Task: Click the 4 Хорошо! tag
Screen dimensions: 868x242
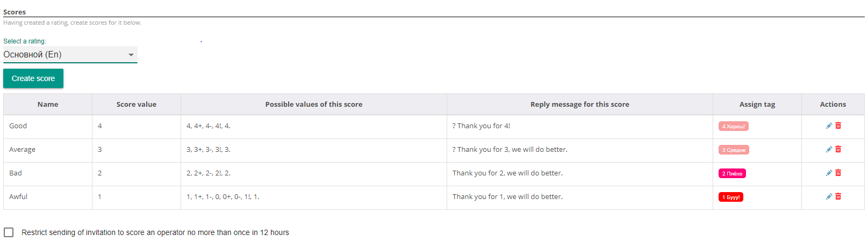Action: click(x=733, y=127)
